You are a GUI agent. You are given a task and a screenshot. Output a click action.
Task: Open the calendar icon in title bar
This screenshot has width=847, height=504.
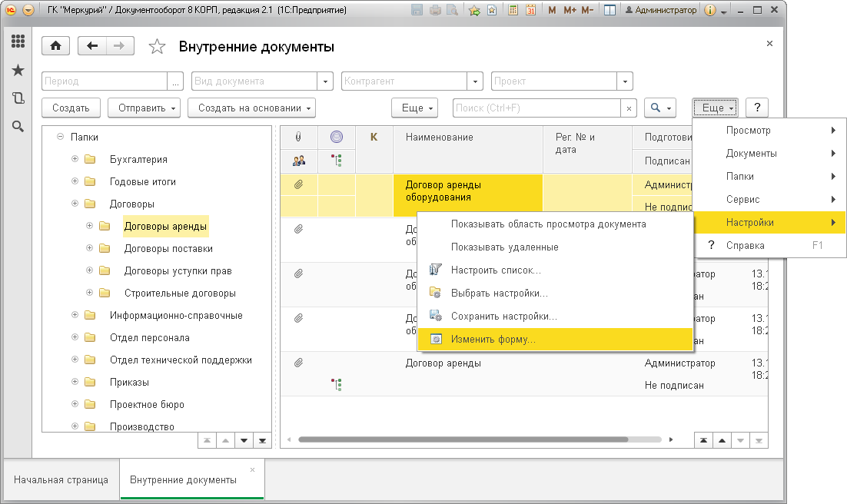[530, 10]
